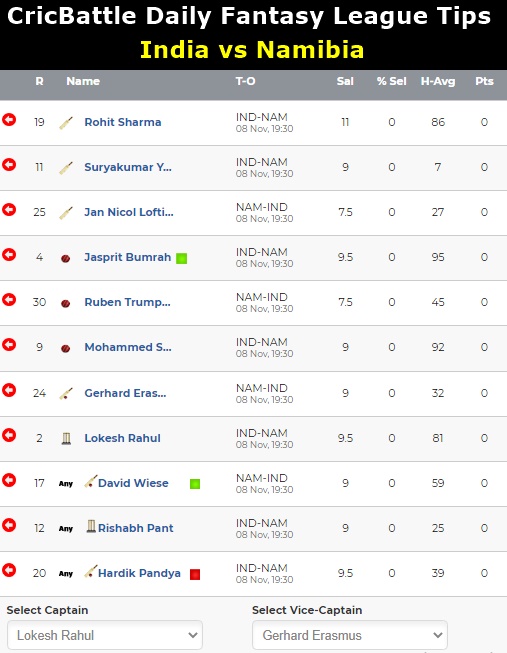Image resolution: width=507 pixels, height=653 pixels.
Task: Click the all-rounder icon next to Gerhard Eras...
Action: pos(66,394)
